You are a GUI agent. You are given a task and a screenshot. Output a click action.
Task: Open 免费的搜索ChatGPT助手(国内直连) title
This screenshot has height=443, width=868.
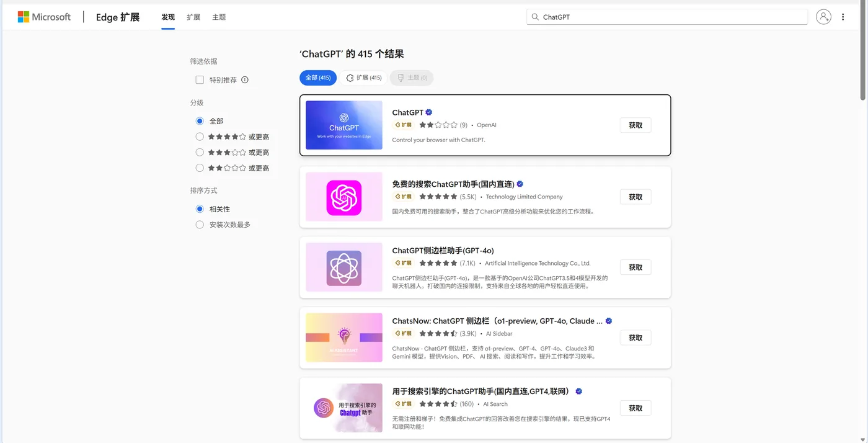(x=453, y=184)
